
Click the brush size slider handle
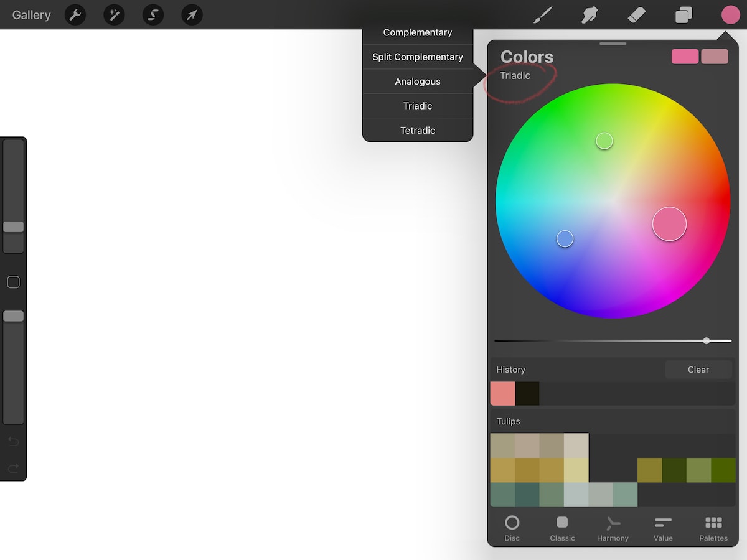[13, 227]
